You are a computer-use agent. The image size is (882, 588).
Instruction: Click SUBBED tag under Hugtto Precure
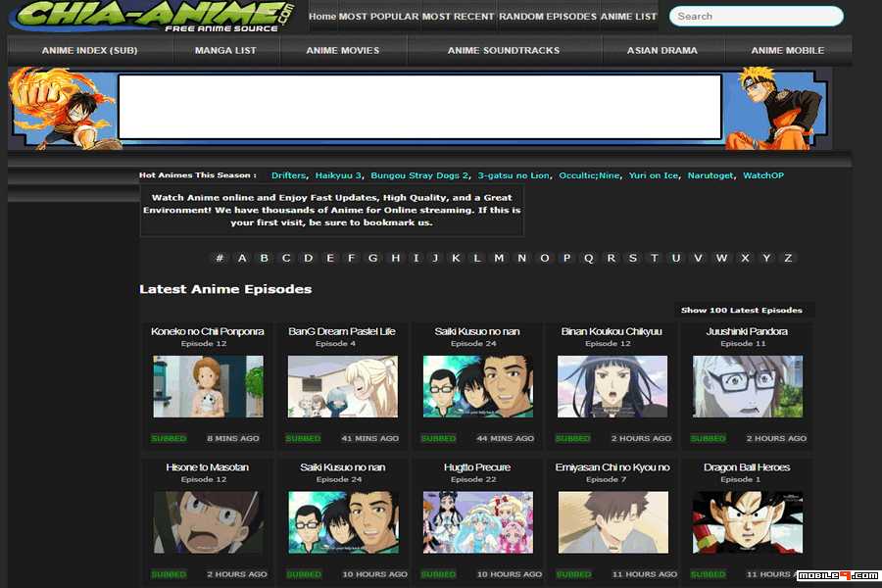pos(438,574)
